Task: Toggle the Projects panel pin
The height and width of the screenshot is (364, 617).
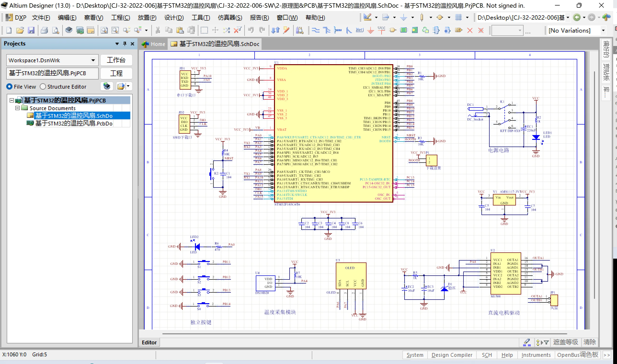Action: tap(125, 44)
